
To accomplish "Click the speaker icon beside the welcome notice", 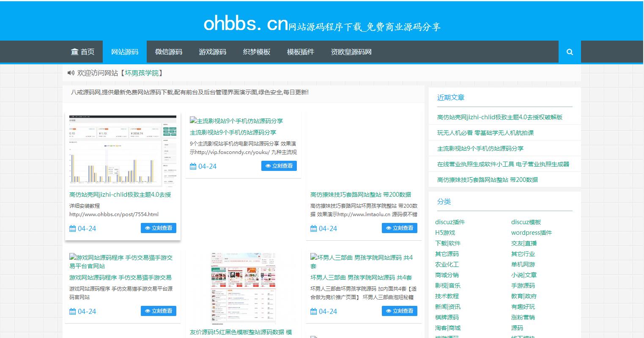I will coord(71,72).
